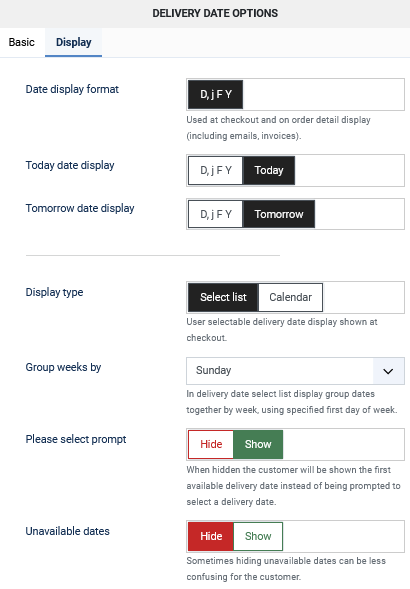Choose D, j F Y for Tomorrow date display
The image size is (410, 589).
coord(216,214)
